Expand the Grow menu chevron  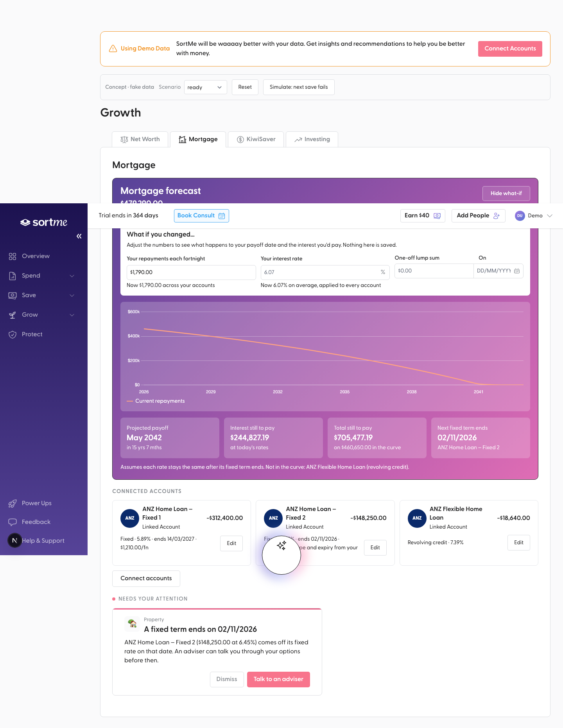click(72, 315)
